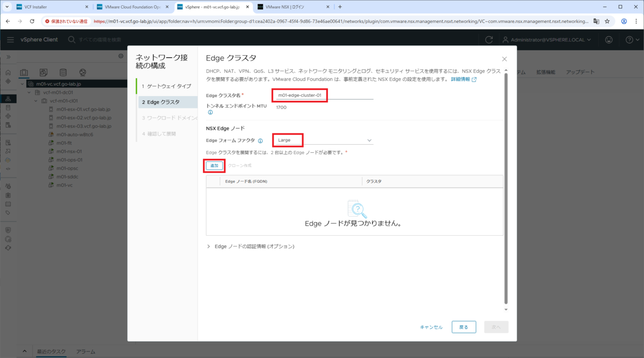This screenshot has width=644, height=358.
Task: Click the vSphere refresh icon in header
Action: point(489,40)
